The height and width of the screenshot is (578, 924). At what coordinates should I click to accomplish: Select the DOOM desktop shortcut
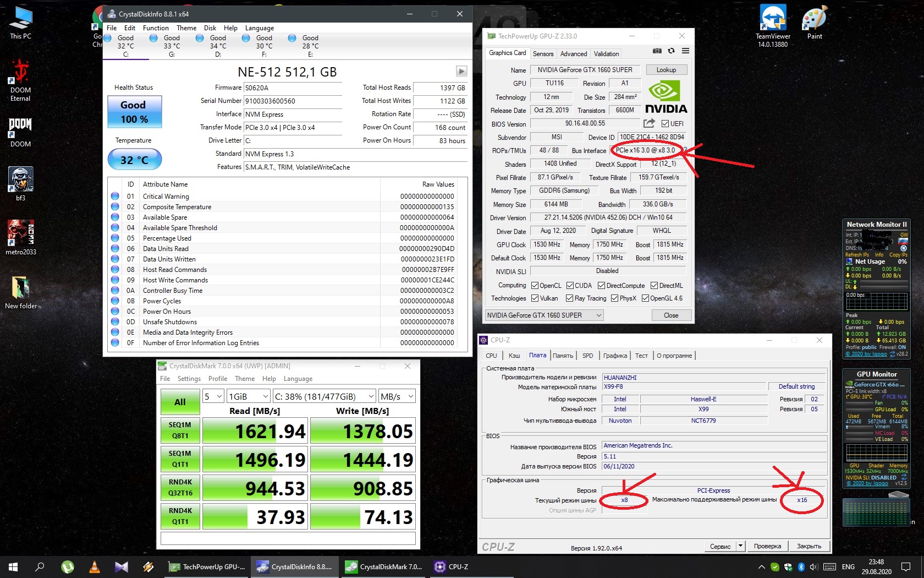click(x=20, y=132)
